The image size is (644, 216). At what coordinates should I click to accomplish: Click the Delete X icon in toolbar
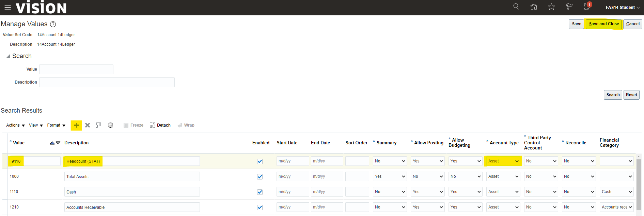[x=88, y=125]
